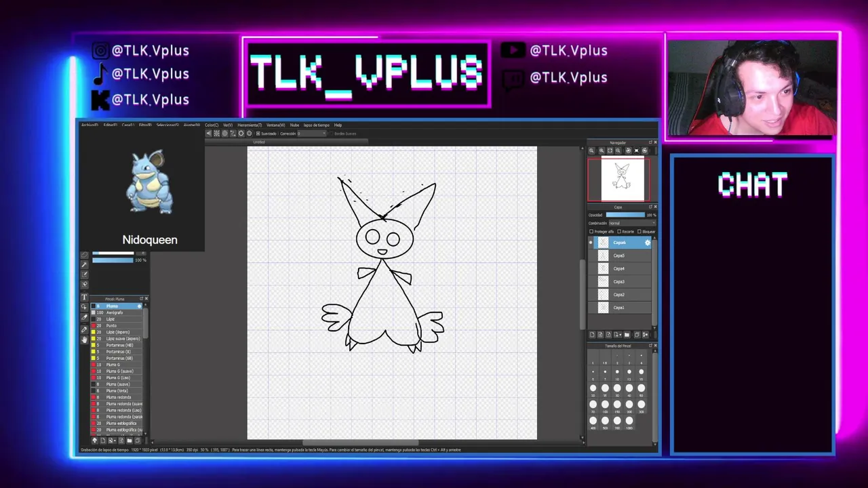This screenshot has height=488, width=868.
Task: Undock the Navegador panel
Action: pyautogui.click(x=650, y=142)
